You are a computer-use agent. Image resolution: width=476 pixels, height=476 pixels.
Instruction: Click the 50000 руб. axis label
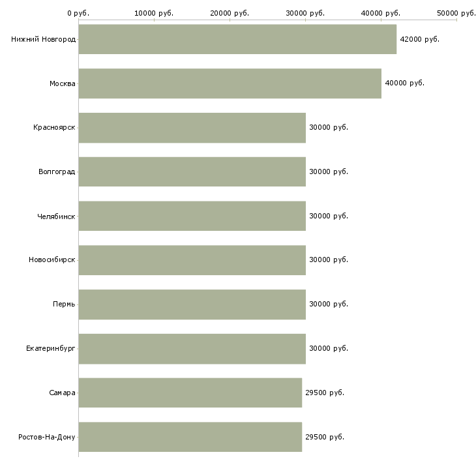coord(456,13)
